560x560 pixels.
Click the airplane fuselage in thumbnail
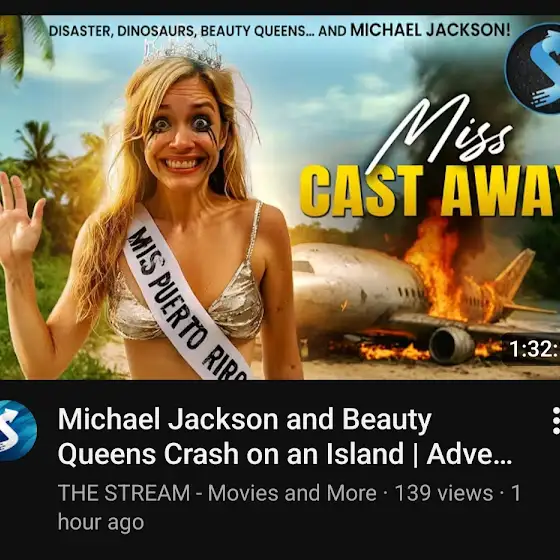(x=357, y=286)
